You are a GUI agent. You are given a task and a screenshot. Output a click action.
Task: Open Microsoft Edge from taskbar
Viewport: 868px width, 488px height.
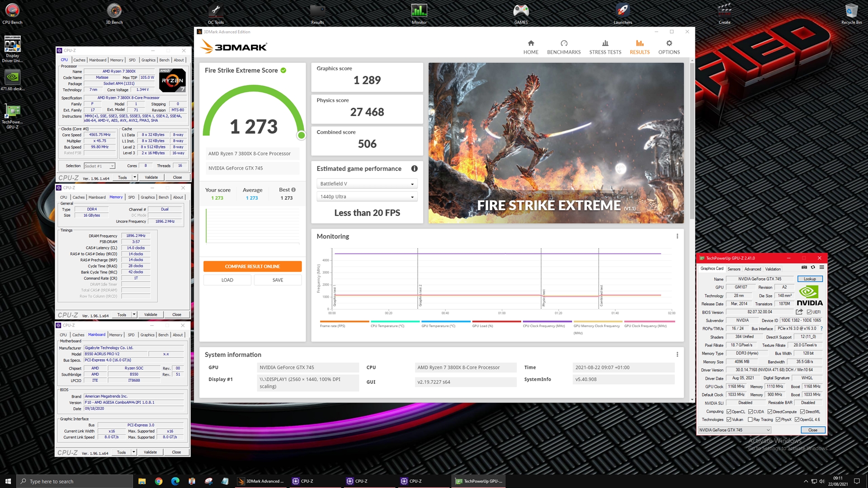point(175,481)
